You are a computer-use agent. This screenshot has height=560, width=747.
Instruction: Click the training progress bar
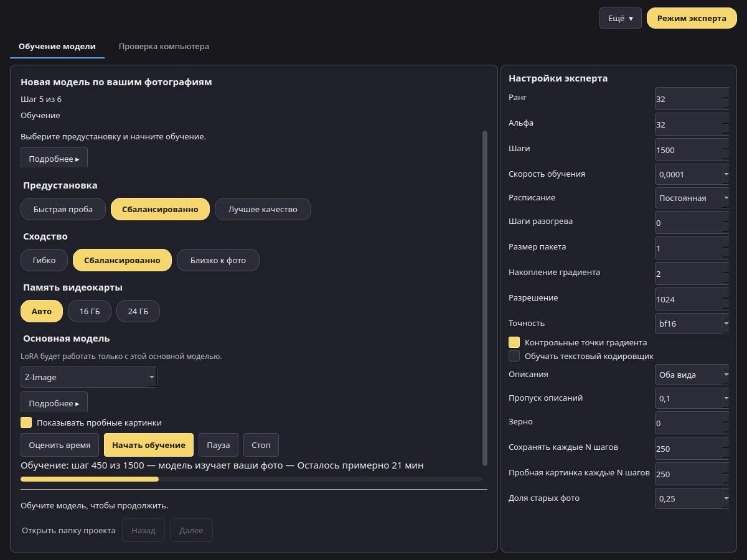251,479
